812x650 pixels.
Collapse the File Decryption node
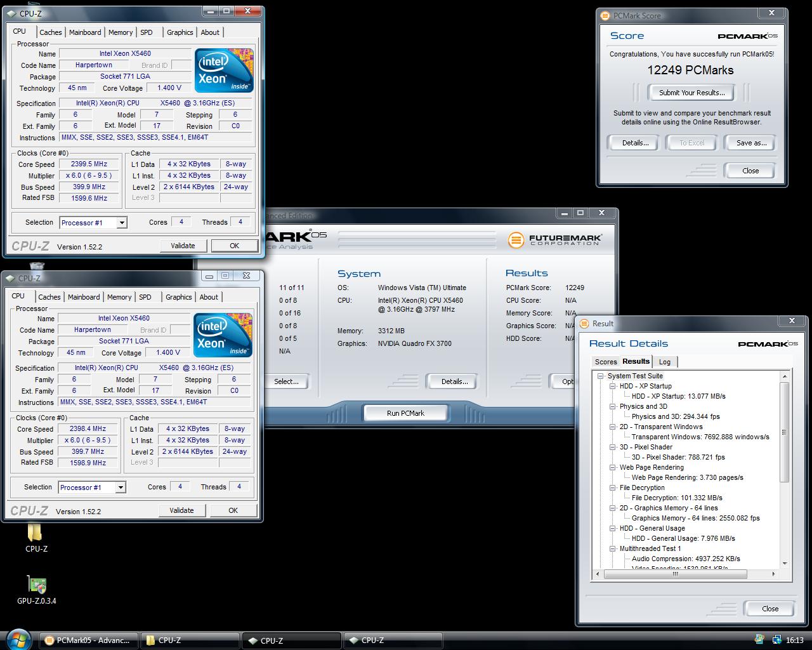(613, 487)
